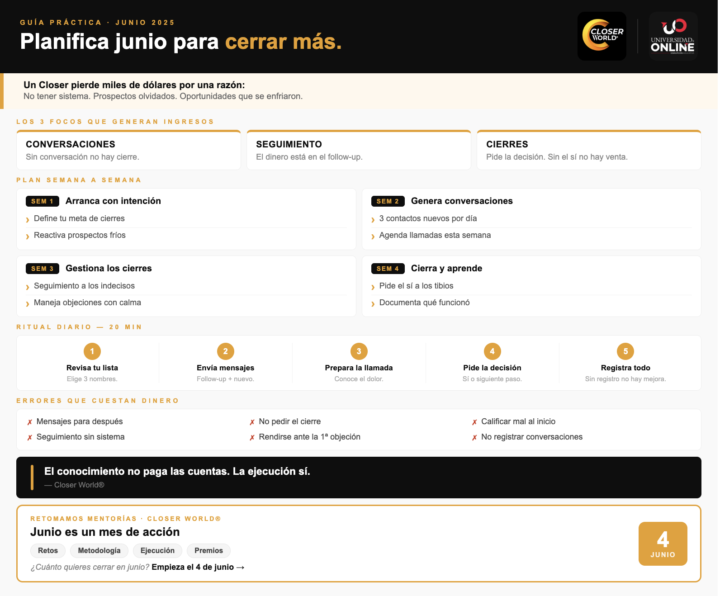Click the PLAN SEMANA A SEMANA label
The image size is (720, 596).
click(x=79, y=180)
